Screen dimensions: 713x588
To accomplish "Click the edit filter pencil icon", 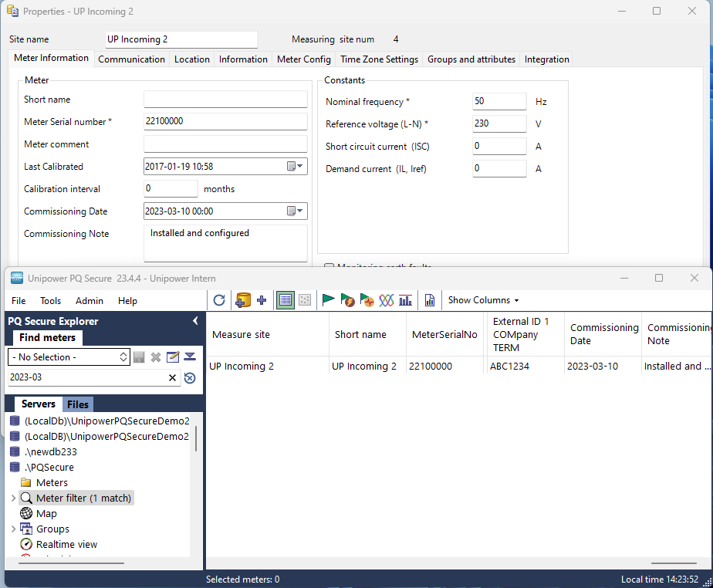I will click(x=173, y=357).
